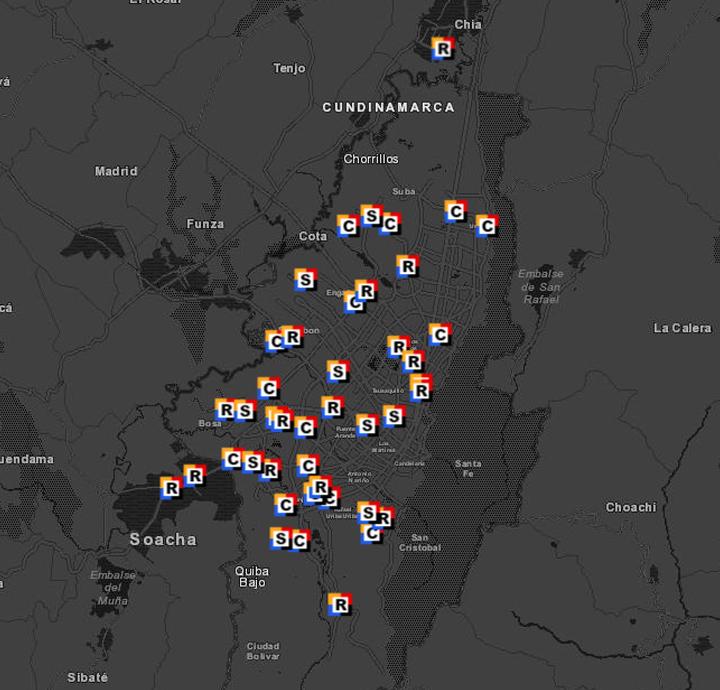Click the Madrid town label
This screenshot has width=720, height=690.
(116, 172)
